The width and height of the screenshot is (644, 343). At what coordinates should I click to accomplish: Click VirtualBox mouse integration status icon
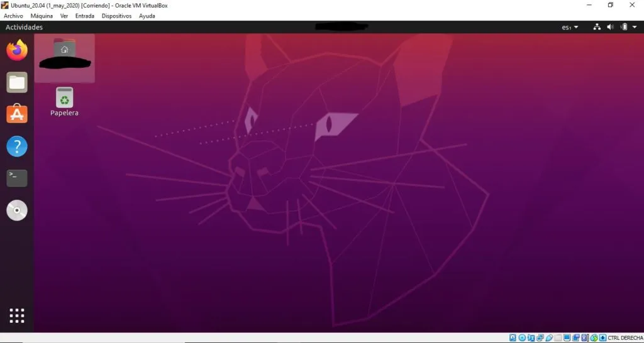point(594,338)
